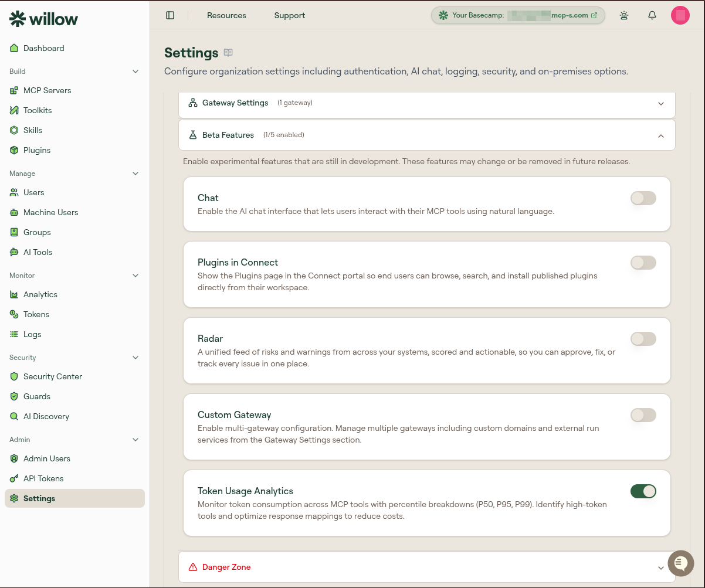Click the Users icon in sidebar

pyautogui.click(x=14, y=192)
